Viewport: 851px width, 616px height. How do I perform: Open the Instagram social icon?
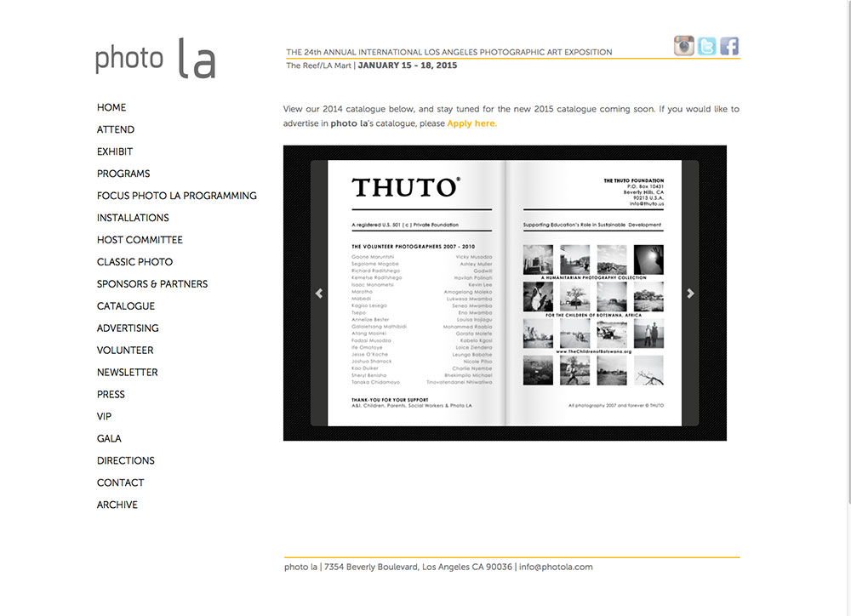coord(684,46)
